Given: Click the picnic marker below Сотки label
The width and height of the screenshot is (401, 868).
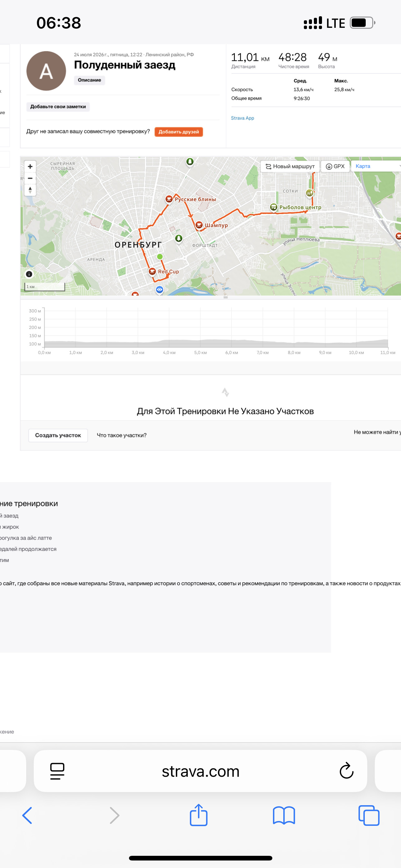Looking at the screenshot, I should pos(309,193).
